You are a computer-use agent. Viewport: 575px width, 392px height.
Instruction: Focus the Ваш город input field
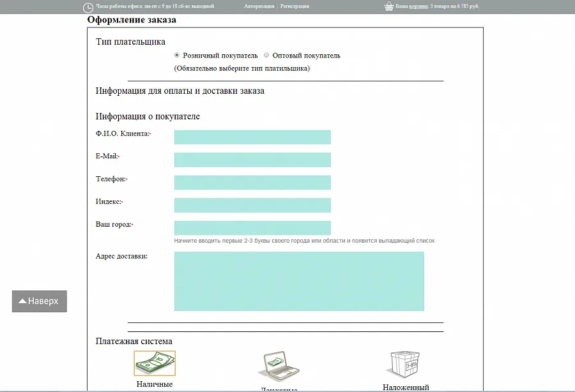point(252,228)
